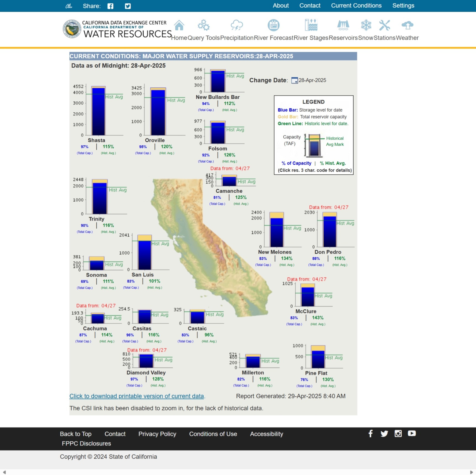Open the Query Tools gears icon
This screenshot has width=476, height=475.
[x=204, y=25]
